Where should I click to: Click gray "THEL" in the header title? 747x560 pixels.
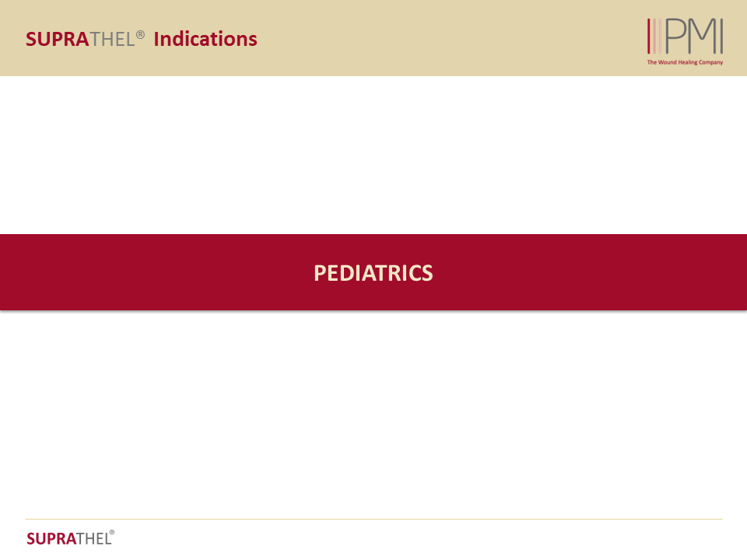coord(112,39)
